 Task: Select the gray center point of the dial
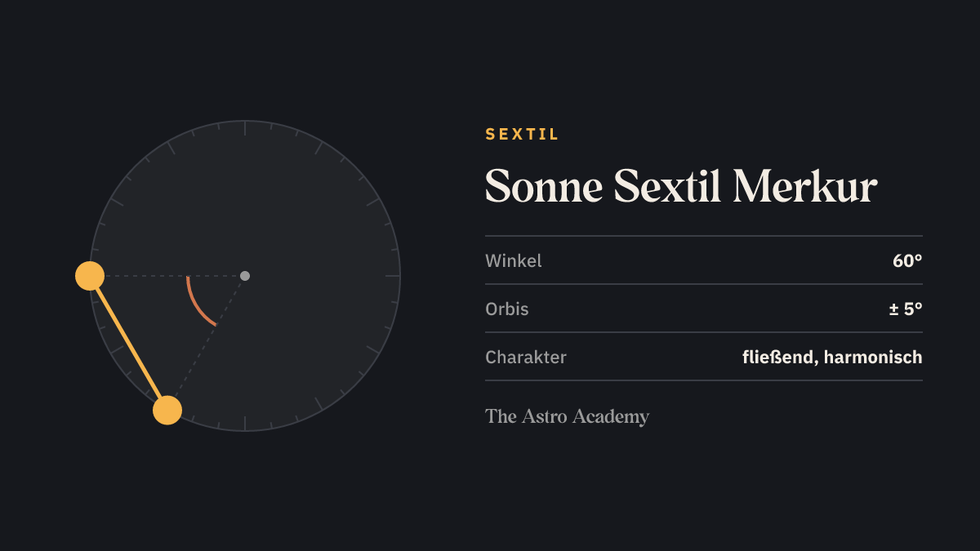click(245, 276)
